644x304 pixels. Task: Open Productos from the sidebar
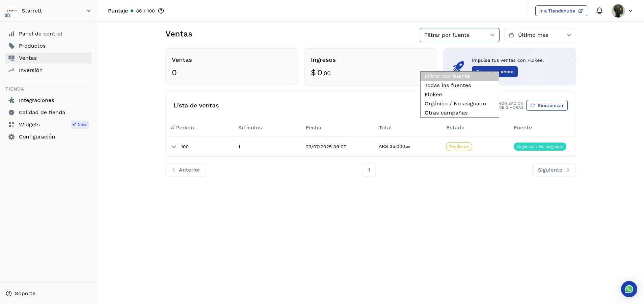click(x=32, y=46)
